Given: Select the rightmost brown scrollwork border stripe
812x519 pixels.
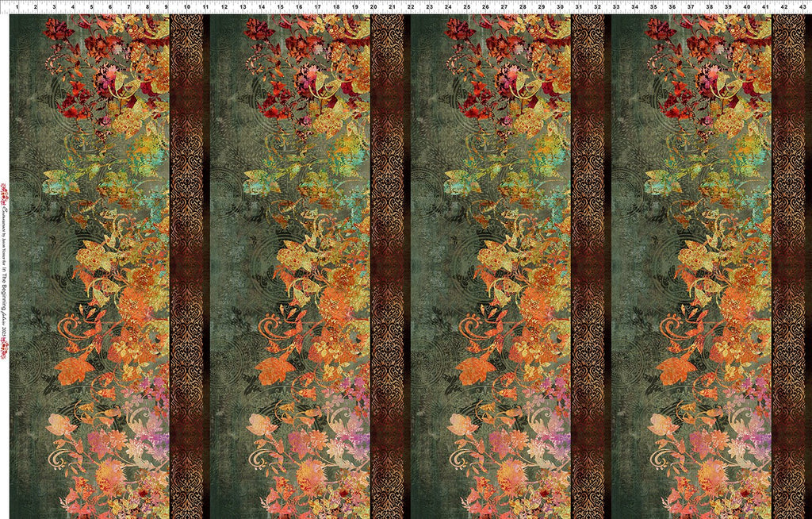Looking at the screenshot, I should tap(787, 262).
